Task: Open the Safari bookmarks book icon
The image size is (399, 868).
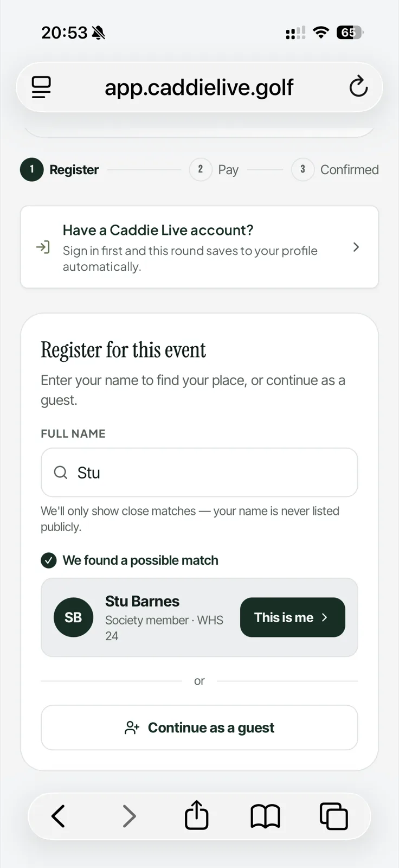Action: (265, 816)
